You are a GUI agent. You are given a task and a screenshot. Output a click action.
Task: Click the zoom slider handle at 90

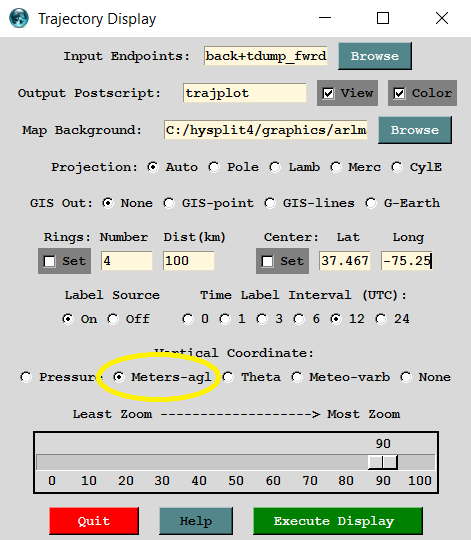[x=383, y=462]
